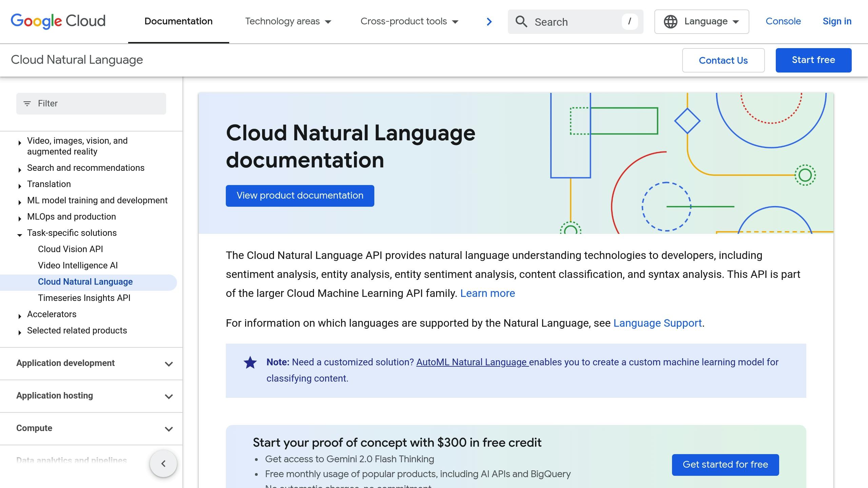Click the Console link
868x488 pixels.
click(x=783, y=21)
